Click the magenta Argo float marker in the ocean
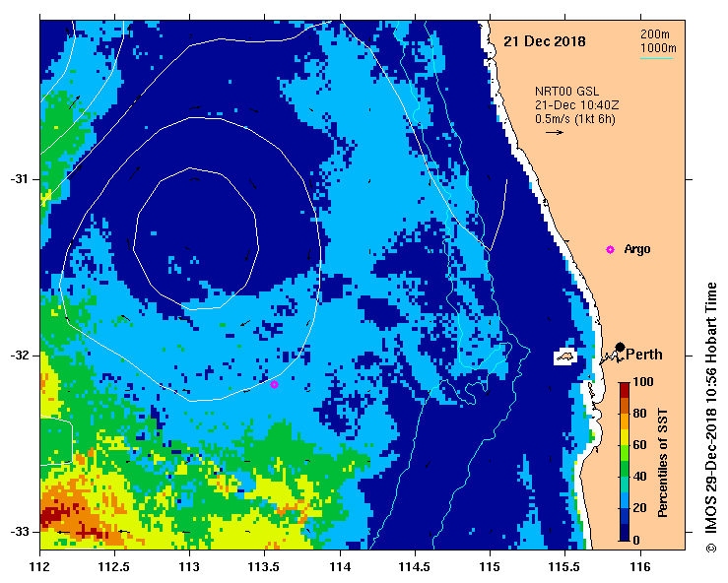Image resolution: width=728 pixels, height=583 pixels. pyautogui.click(x=275, y=384)
